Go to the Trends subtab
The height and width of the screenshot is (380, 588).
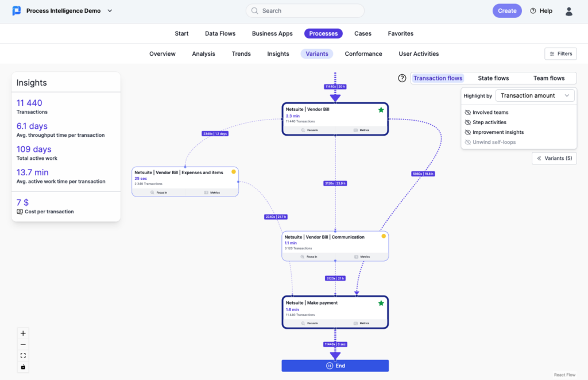click(241, 53)
